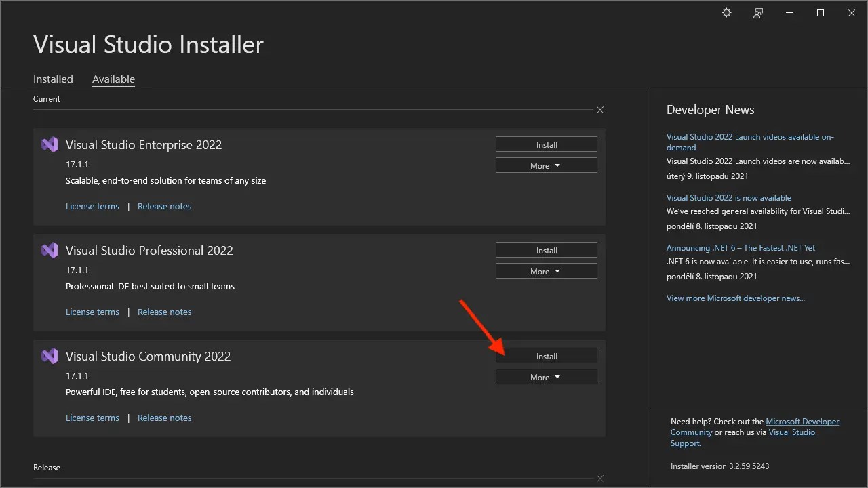Screen dimensions: 868x488
Task: Click Visual Studio Enterprise 2022 logo icon
Action: coord(50,144)
